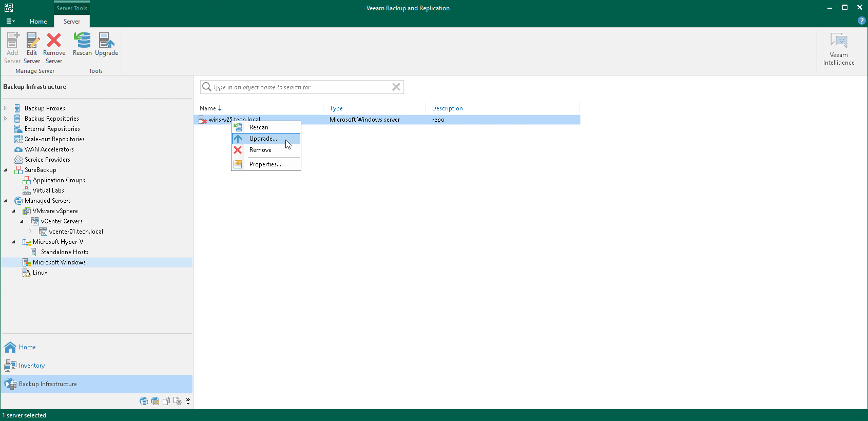
Task: Click the second collapsed view icon in bottom strip
Action: 155,401
